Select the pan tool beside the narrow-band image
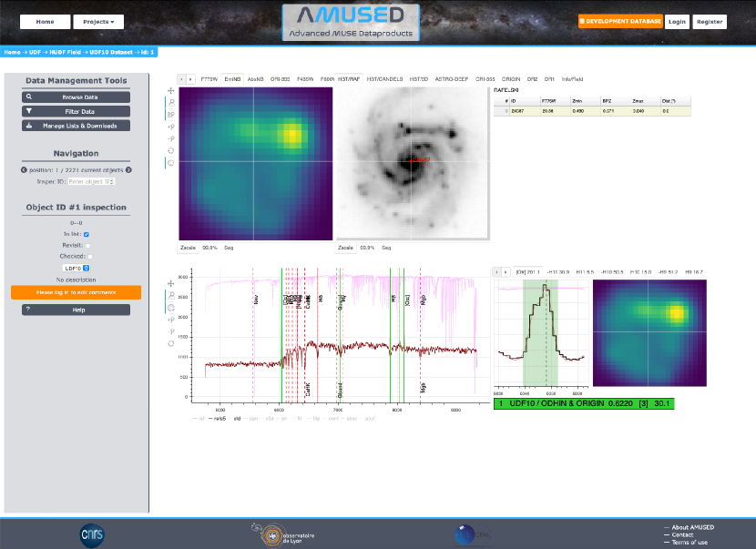The image size is (756, 549). 170,91
